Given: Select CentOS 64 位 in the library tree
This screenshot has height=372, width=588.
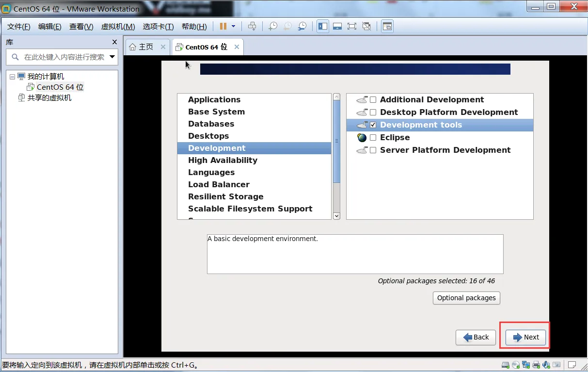Looking at the screenshot, I should tap(60, 87).
